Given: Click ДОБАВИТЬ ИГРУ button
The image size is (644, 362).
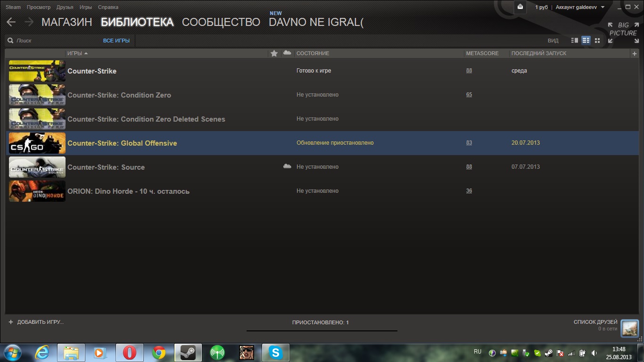Looking at the screenshot, I should 36,322.
